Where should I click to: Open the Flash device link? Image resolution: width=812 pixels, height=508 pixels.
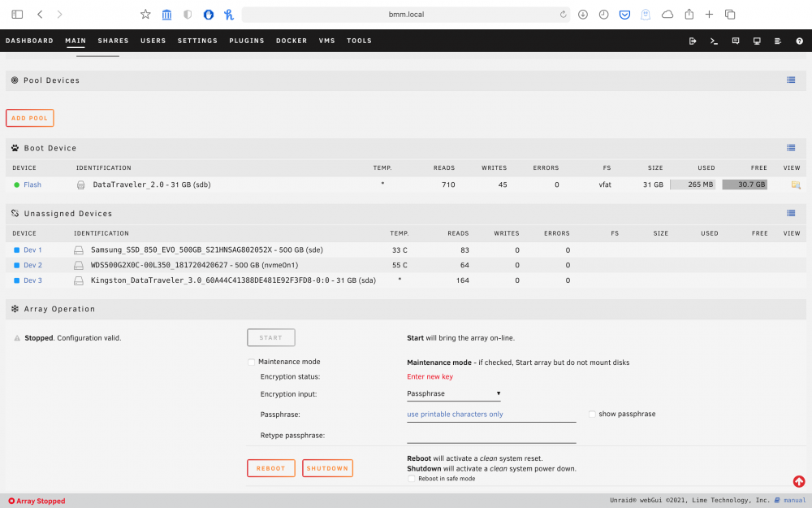[x=32, y=185]
